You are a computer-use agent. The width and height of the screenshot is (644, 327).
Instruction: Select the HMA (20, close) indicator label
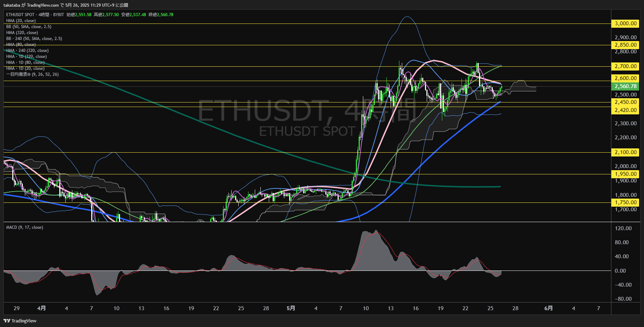tap(21, 21)
